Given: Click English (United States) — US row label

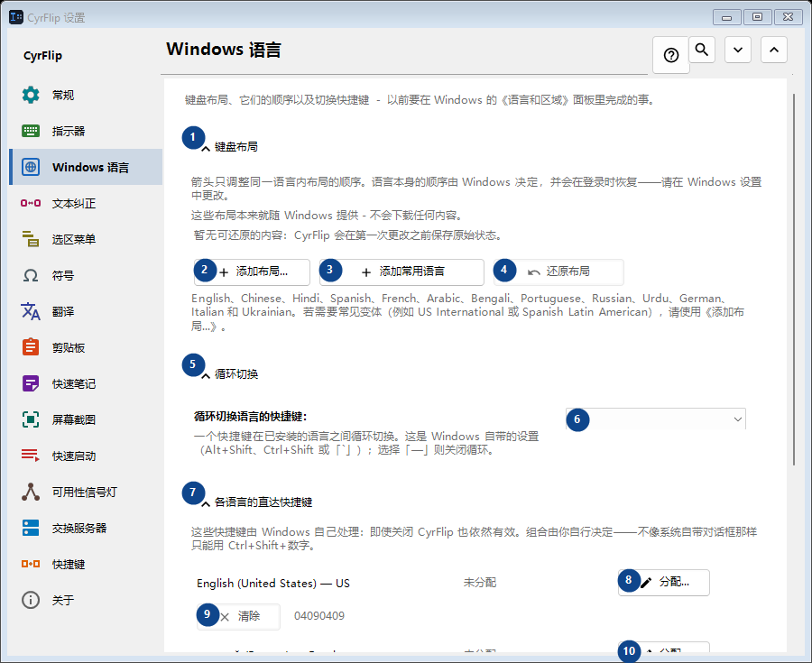Looking at the screenshot, I should point(272,584).
